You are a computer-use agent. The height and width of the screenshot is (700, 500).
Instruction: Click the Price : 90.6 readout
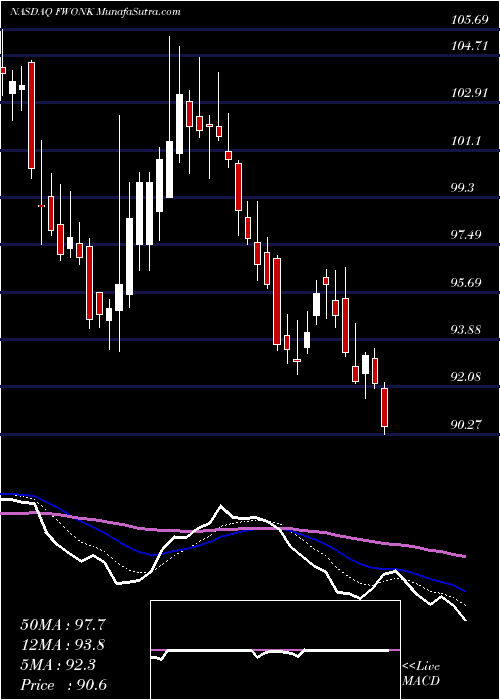[x=63, y=685]
